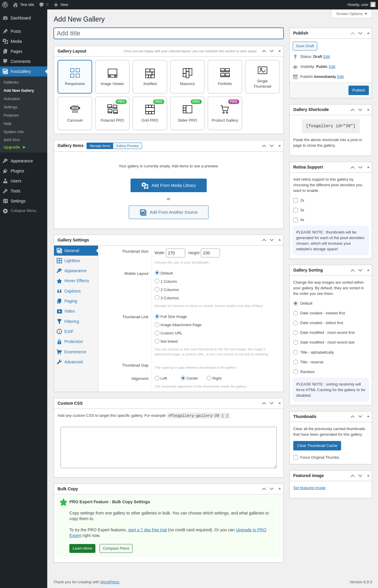
Task: Click inside the Custom CSS textarea
Action: (x=169, y=447)
